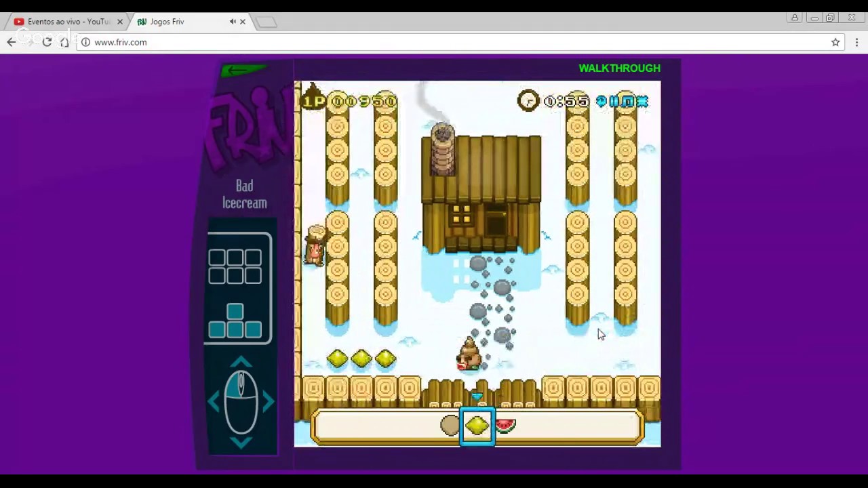Click the right arrow on controls diagram

point(269,401)
